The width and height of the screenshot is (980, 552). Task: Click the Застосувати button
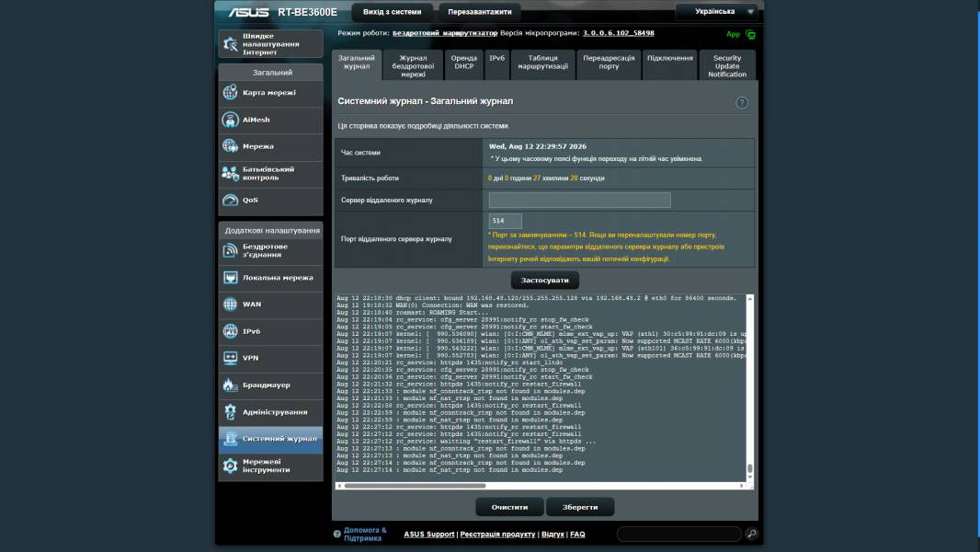point(544,280)
